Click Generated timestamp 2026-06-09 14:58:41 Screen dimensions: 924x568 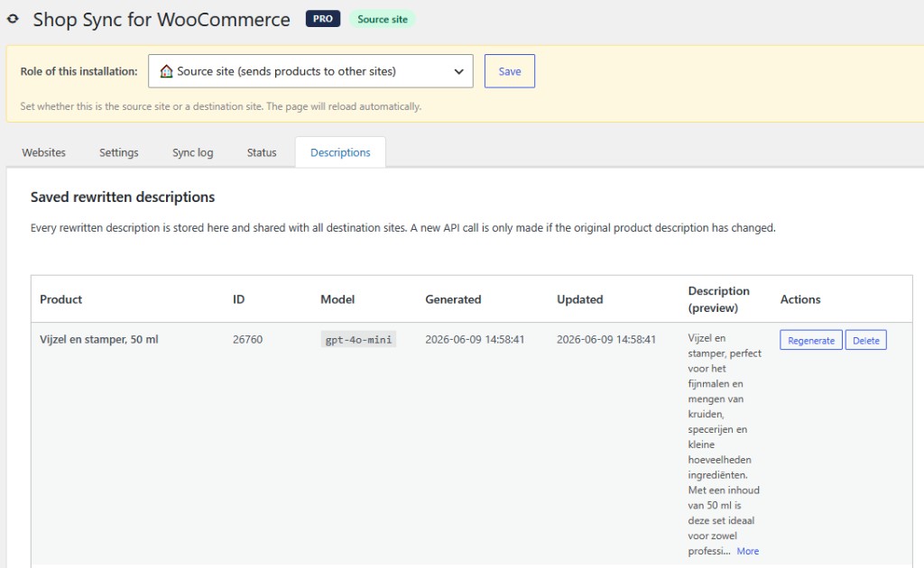point(475,339)
